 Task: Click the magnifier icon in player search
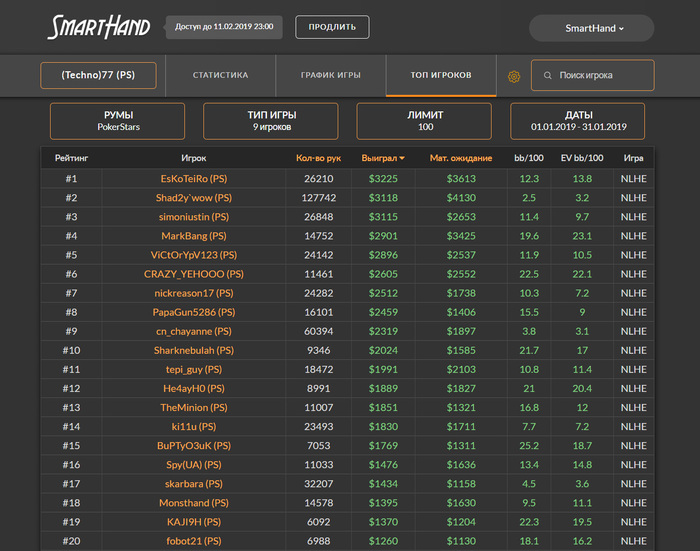point(548,75)
